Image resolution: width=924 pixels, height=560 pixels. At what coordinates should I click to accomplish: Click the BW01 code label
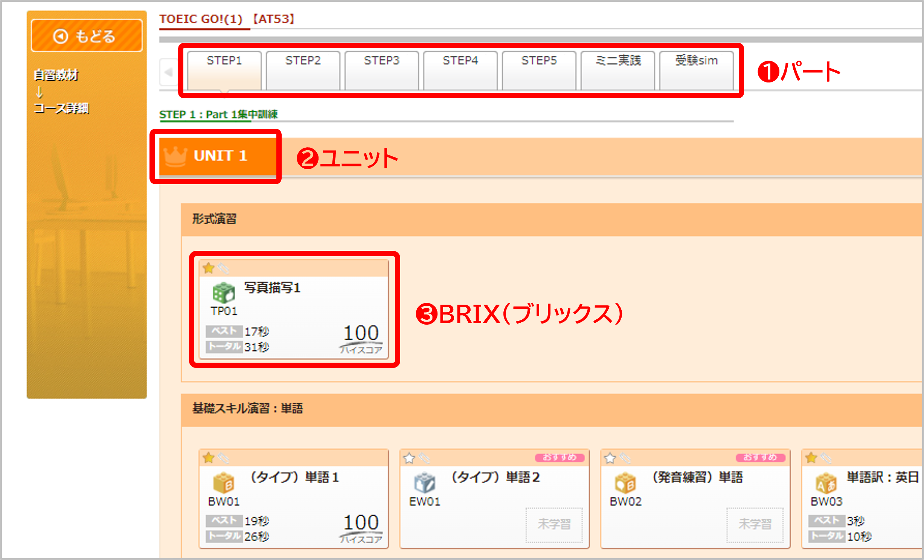[224, 501]
